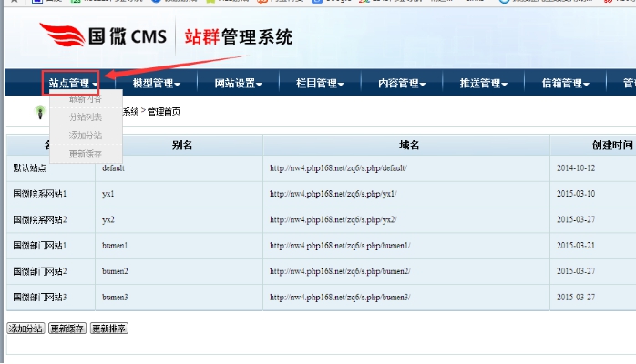Click the green lightbulb icon beside breadcrumb
This screenshot has width=636, height=364.
[x=39, y=112]
